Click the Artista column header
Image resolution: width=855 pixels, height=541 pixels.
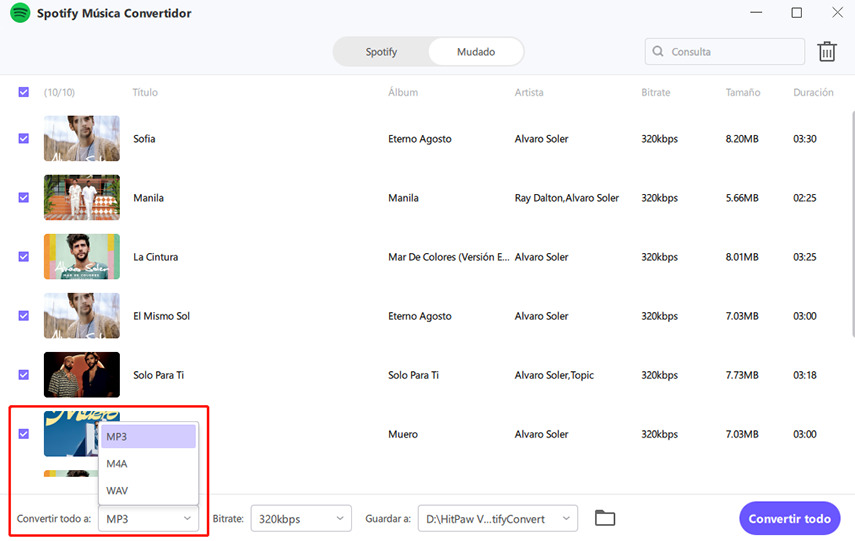point(529,92)
